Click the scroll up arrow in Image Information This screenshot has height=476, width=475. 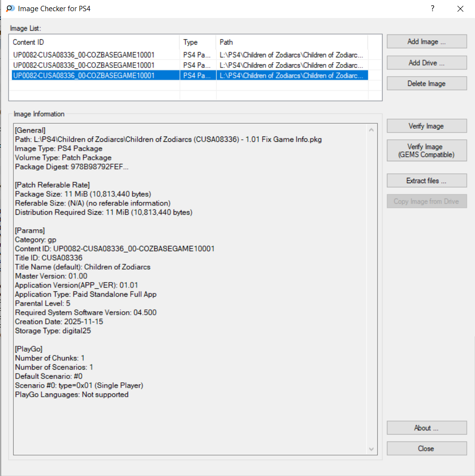[372, 130]
